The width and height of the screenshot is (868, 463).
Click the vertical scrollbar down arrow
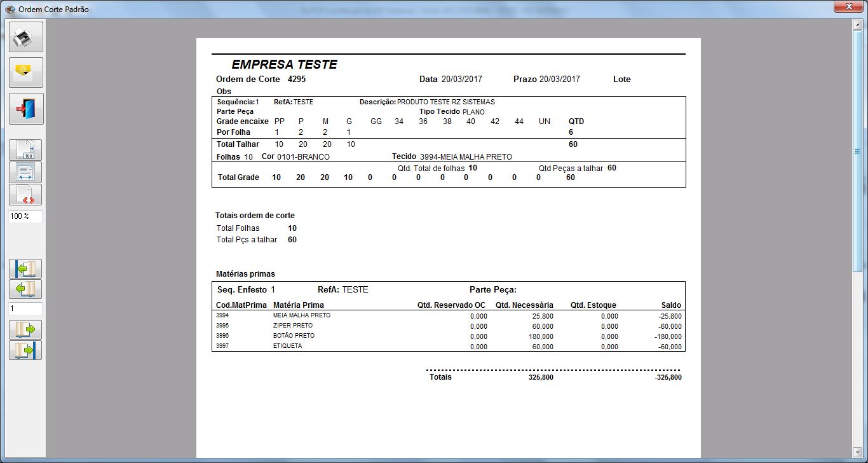coord(857,451)
